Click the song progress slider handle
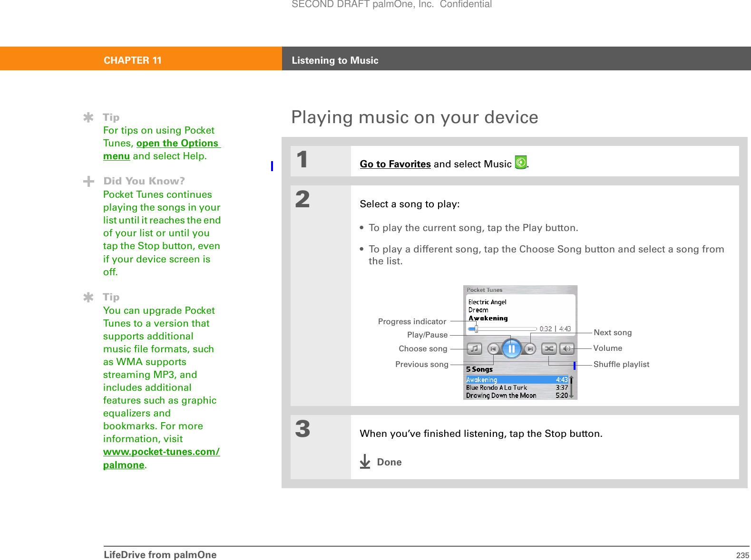751x560 pixels. click(476, 328)
